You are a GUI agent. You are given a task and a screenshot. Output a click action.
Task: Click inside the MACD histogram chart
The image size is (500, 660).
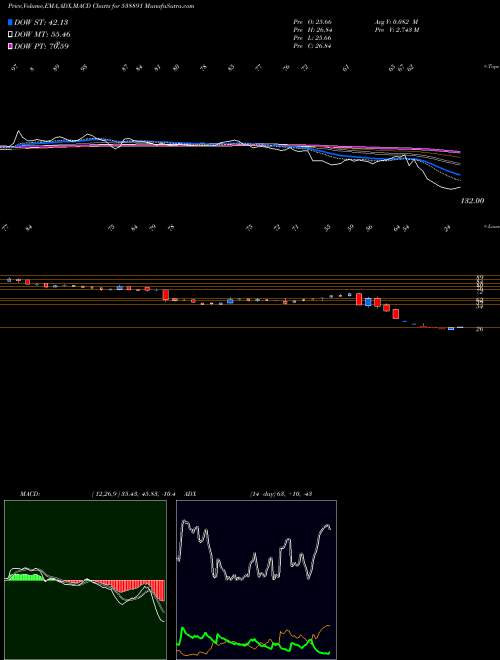(85, 580)
